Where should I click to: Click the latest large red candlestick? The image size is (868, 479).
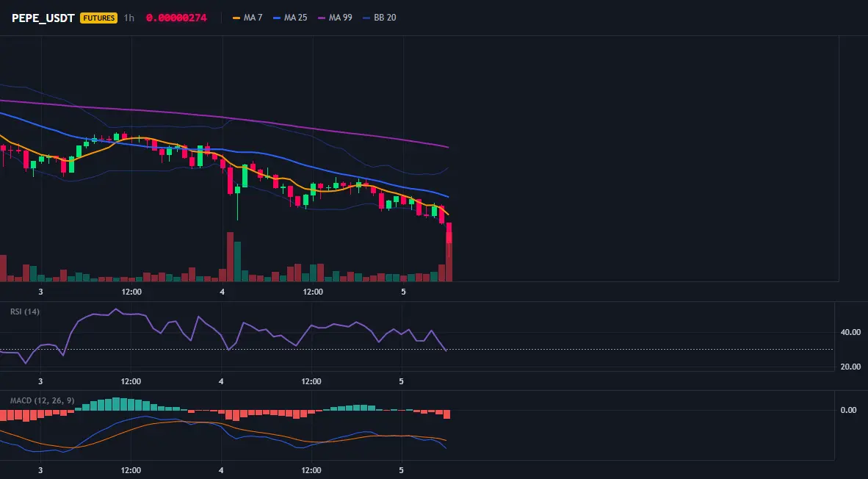449,233
